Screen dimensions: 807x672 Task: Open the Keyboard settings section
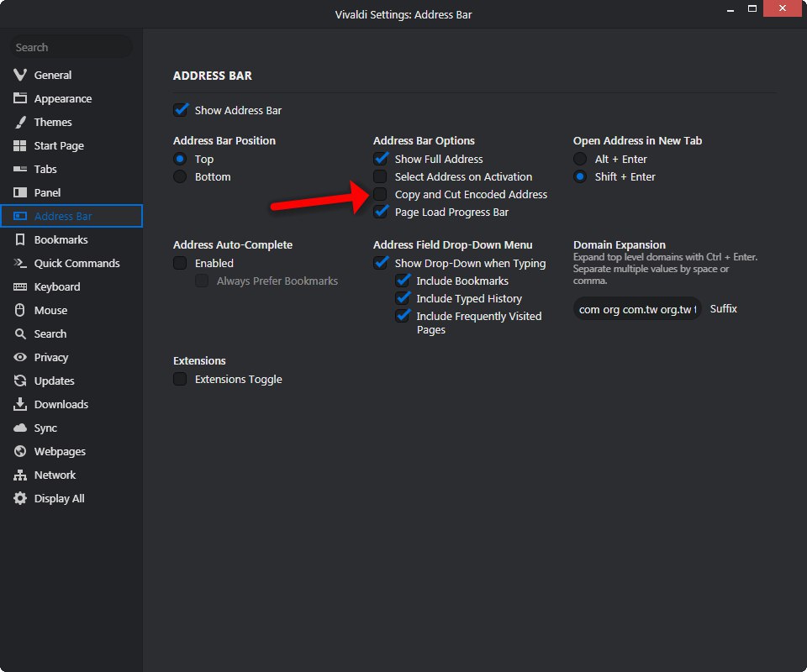point(57,286)
